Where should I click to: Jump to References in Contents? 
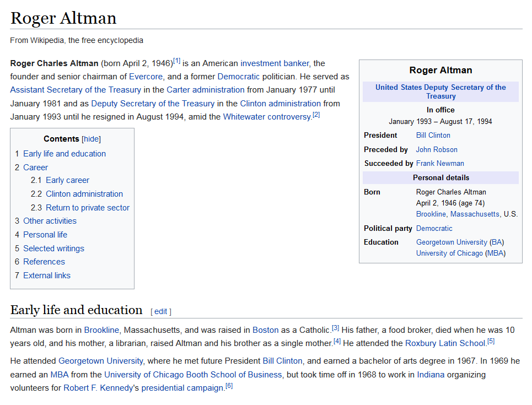tap(44, 262)
